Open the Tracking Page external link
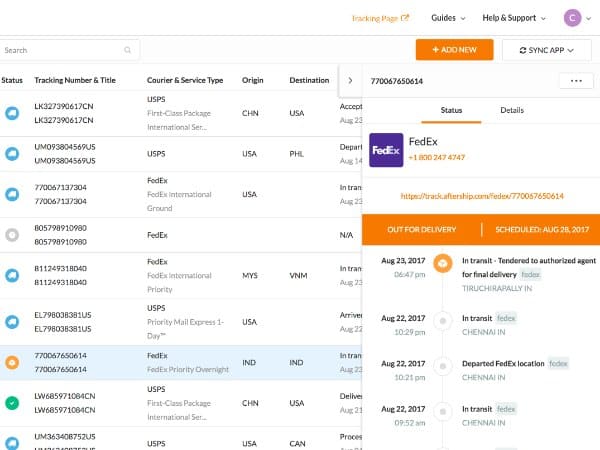 [x=380, y=18]
